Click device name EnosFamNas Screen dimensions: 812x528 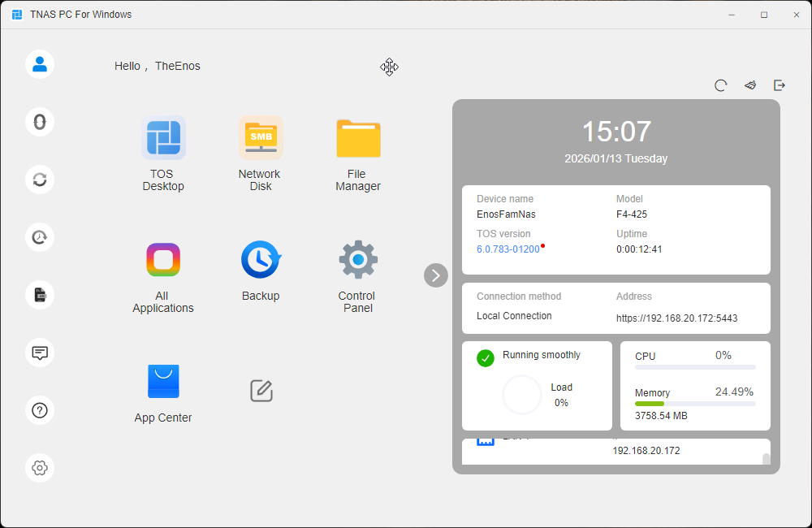(506, 214)
